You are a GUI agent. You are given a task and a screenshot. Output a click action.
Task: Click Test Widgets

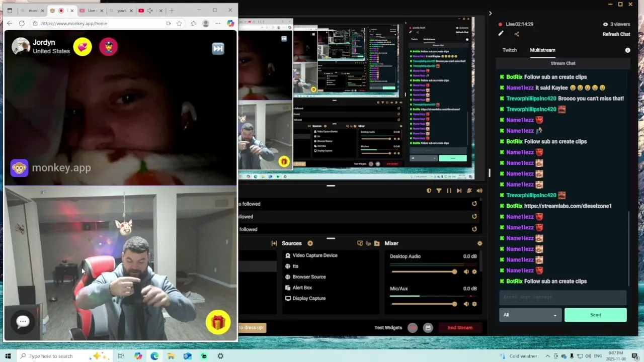coord(388,328)
